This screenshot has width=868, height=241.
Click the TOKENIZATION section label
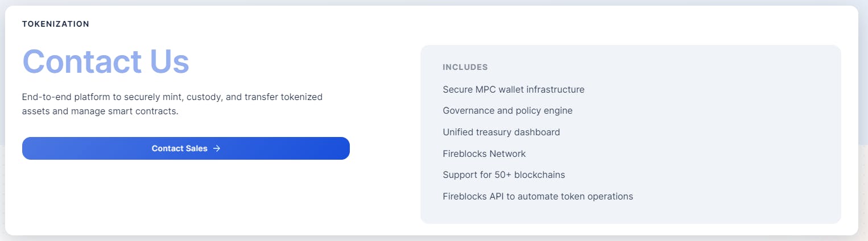56,24
